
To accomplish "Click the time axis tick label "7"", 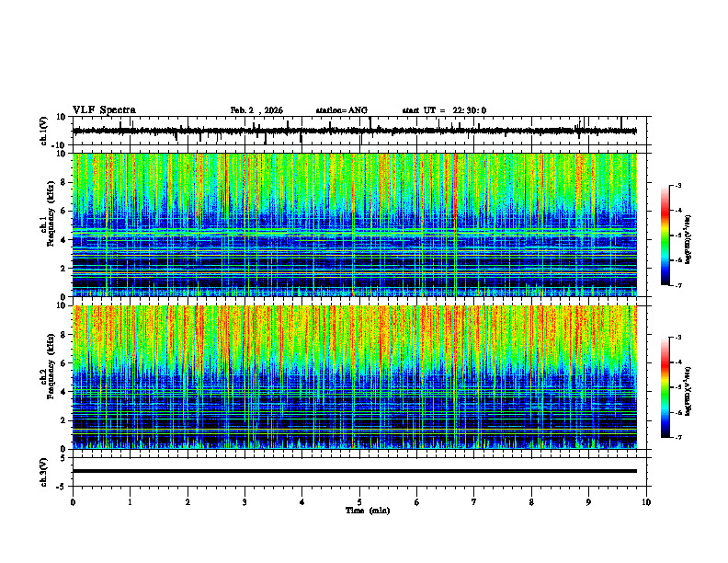I will pos(474,502).
